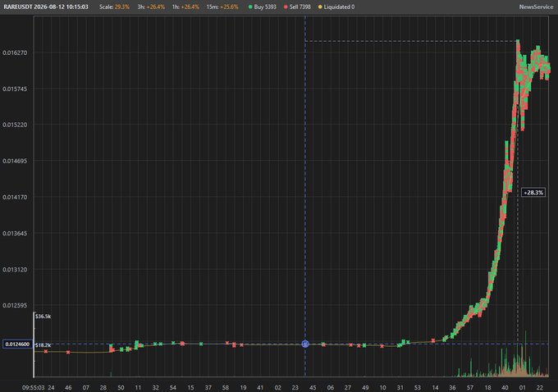This screenshot has width=558, height=392.
Task: Click the Scale 29.3% value
Action: 122,7
